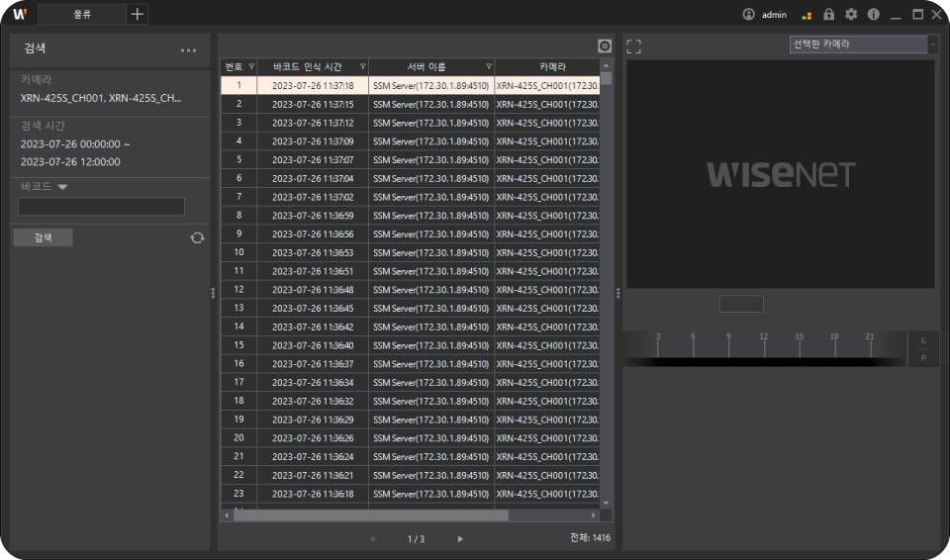950x560 pixels.
Task: Click the lock screen padlock icon
Action: pyautogui.click(x=828, y=15)
